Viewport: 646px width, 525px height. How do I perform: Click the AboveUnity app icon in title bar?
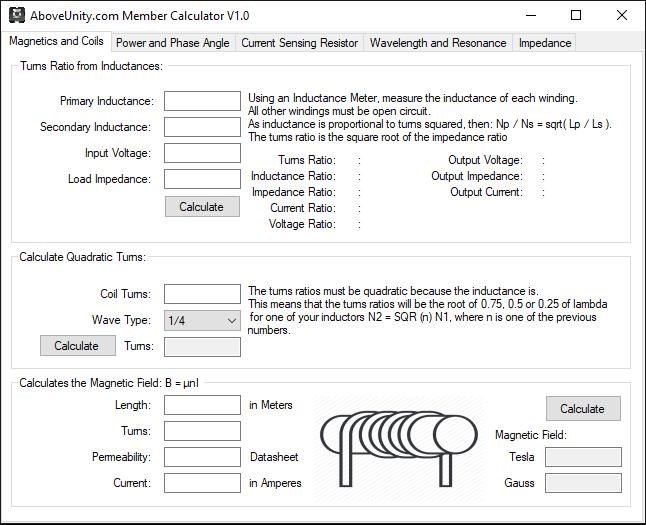click(x=17, y=15)
